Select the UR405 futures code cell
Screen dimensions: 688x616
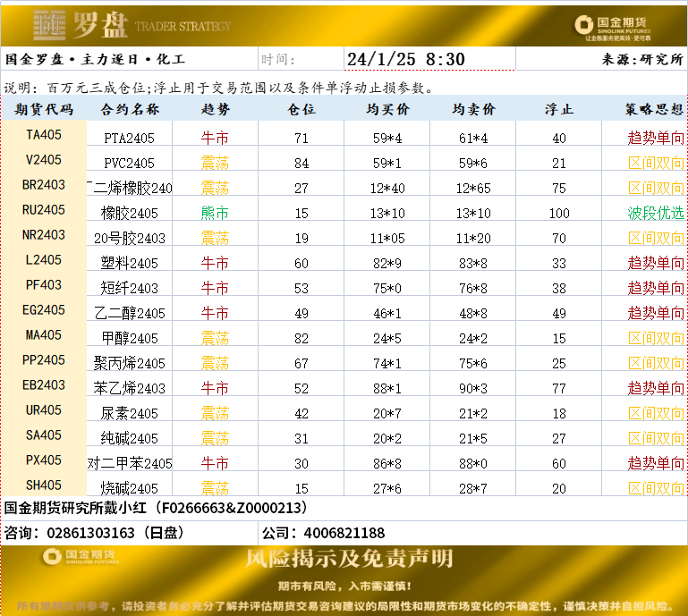(44, 409)
